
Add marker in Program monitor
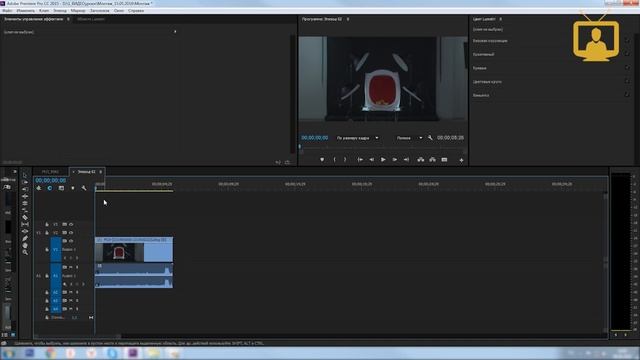322,160
